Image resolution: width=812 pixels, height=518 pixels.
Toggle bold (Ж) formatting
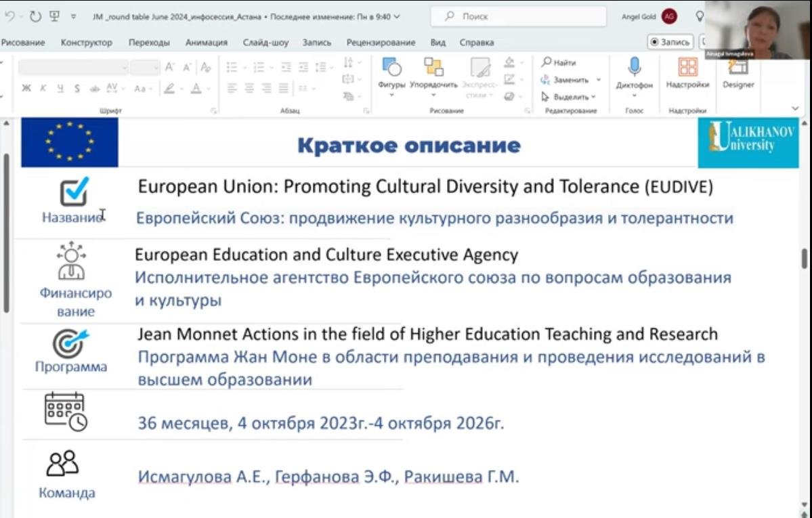coord(26,89)
